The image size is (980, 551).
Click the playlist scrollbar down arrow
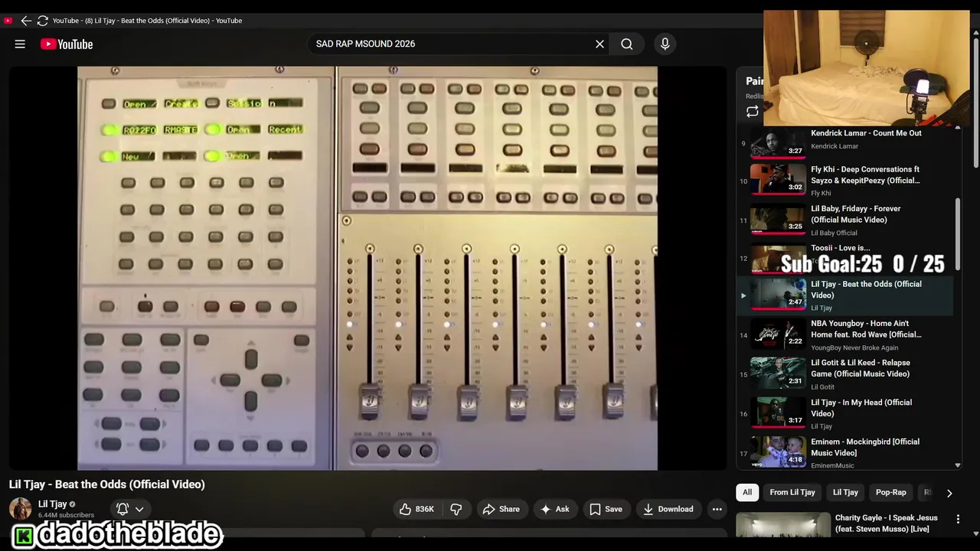point(957,465)
